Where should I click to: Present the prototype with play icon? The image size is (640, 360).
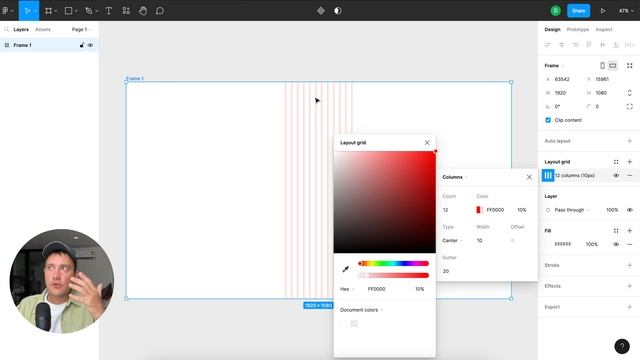pos(603,11)
